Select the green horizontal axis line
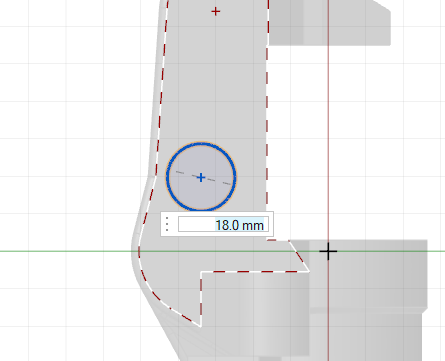This screenshot has height=361, width=445. pos(67,251)
